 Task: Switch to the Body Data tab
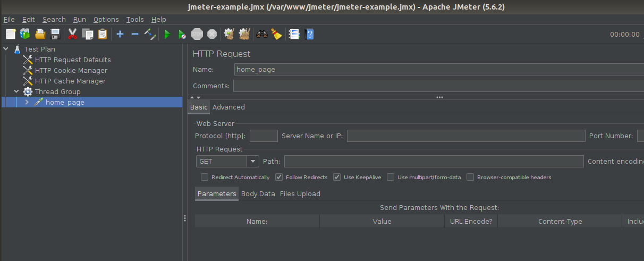[x=258, y=193]
